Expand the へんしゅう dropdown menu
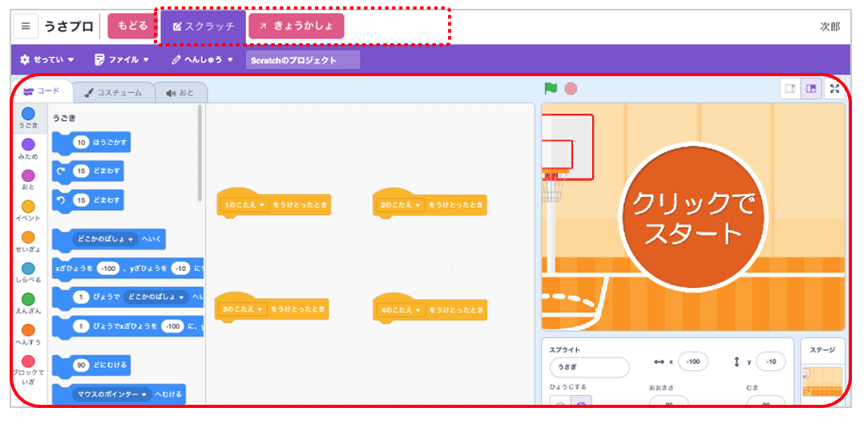 click(202, 60)
